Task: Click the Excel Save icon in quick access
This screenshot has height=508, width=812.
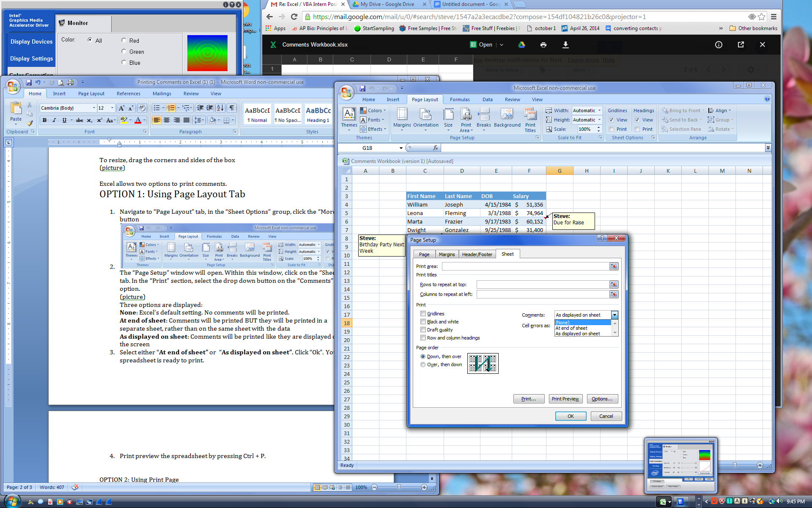Action: (x=362, y=88)
